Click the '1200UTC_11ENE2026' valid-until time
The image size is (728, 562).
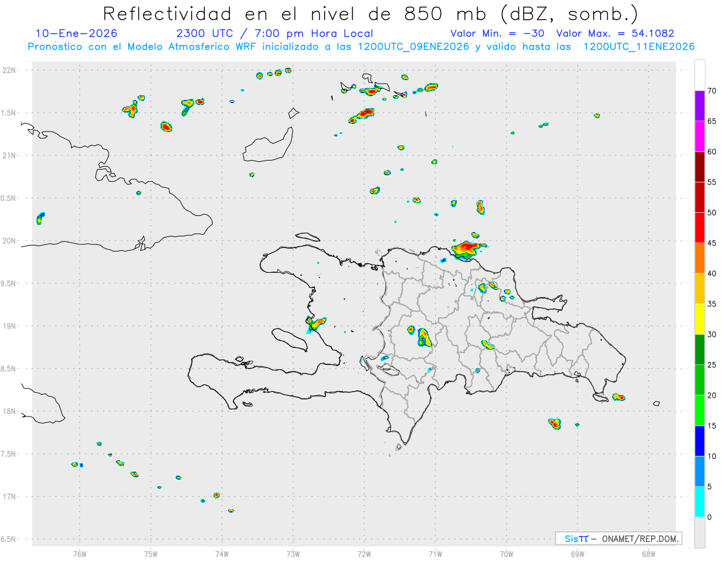639,47
